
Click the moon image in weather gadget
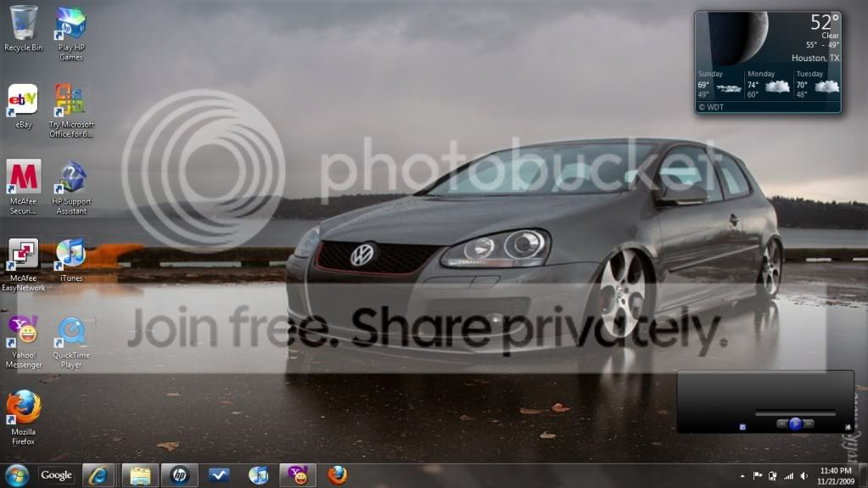[738, 37]
